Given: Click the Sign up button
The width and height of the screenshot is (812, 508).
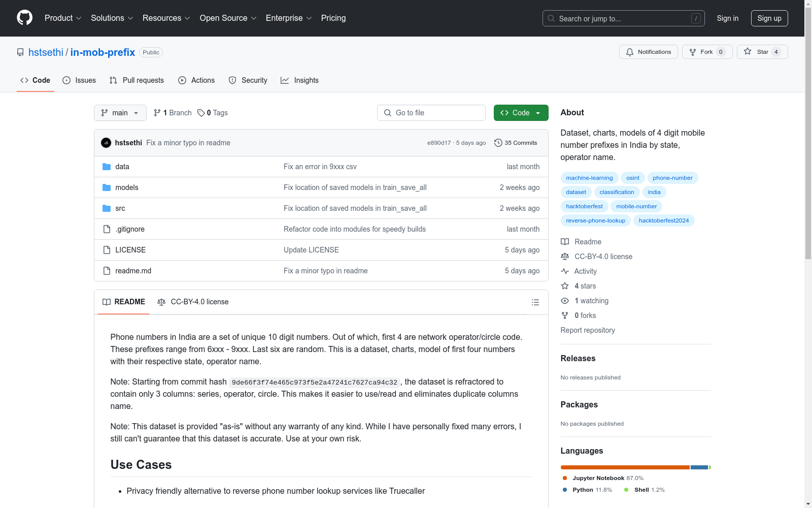Looking at the screenshot, I should [769, 18].
